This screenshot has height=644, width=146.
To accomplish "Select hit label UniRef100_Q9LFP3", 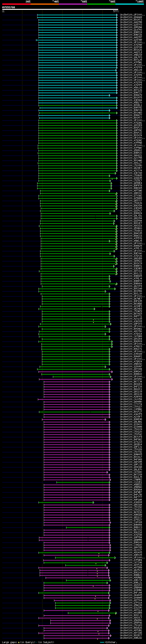I will pyautogui.click(x=131, y=58).
